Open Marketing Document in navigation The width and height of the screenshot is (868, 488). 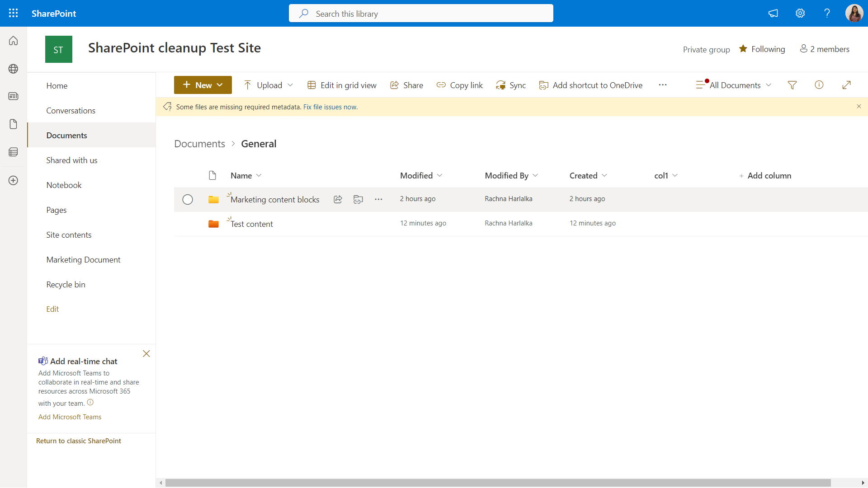point(83,259)
